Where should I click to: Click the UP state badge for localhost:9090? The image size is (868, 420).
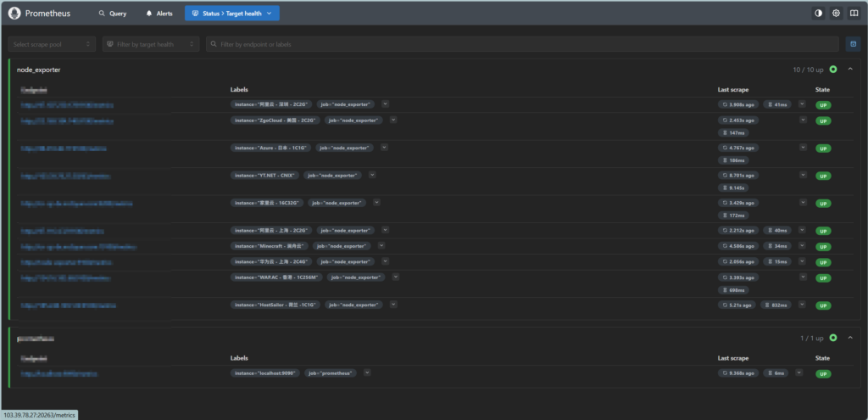(822, 373)
